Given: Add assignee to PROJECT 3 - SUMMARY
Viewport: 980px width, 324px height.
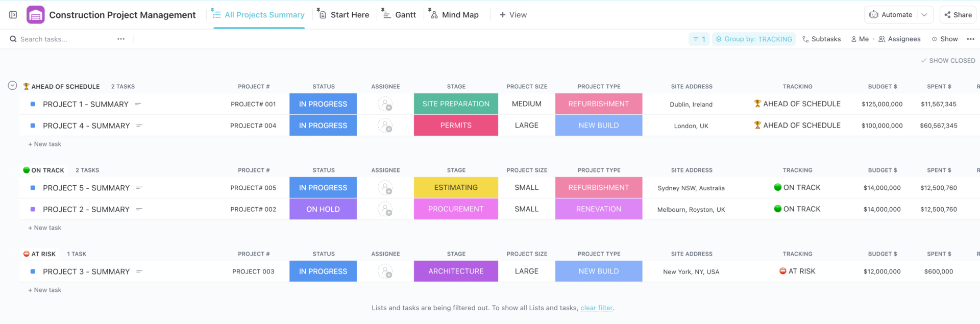Looking at the screenshot, I should tap(385, 271).
